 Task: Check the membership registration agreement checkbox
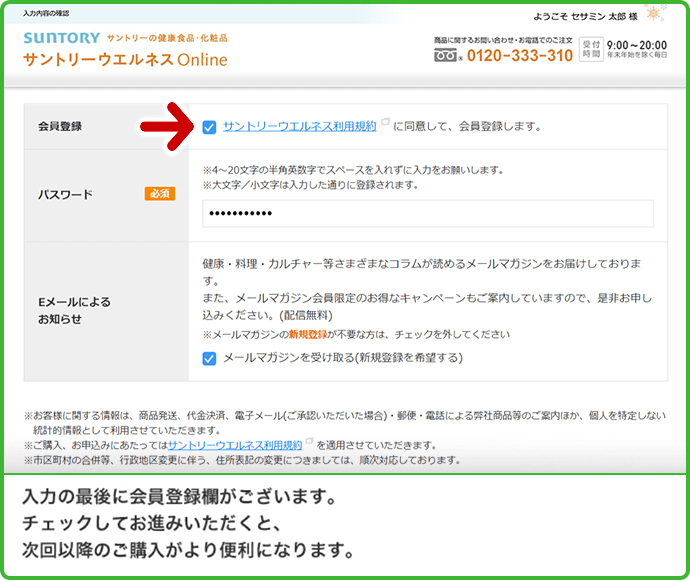[209, 127]
